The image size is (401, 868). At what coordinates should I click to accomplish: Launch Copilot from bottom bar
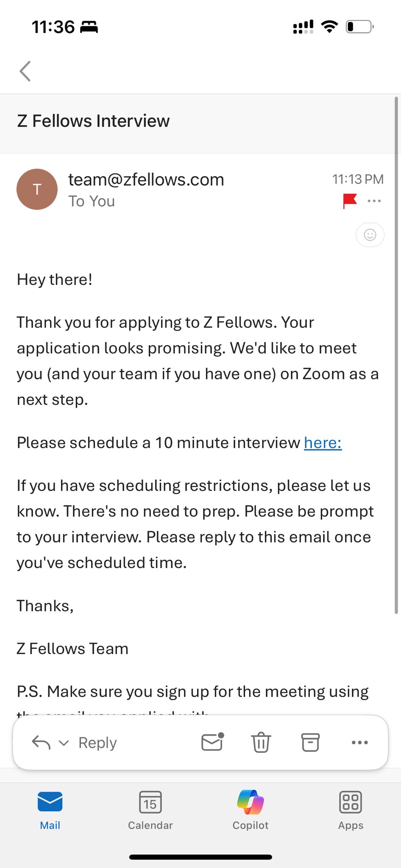coord(251,810)
